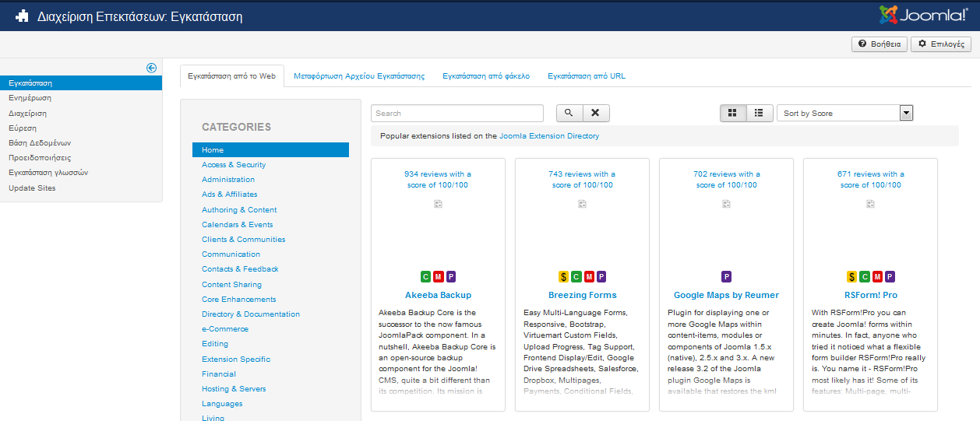Viewport: 980px width, 421px height.
Task: Open Βοήθεια help button
Action: (880, 44)
